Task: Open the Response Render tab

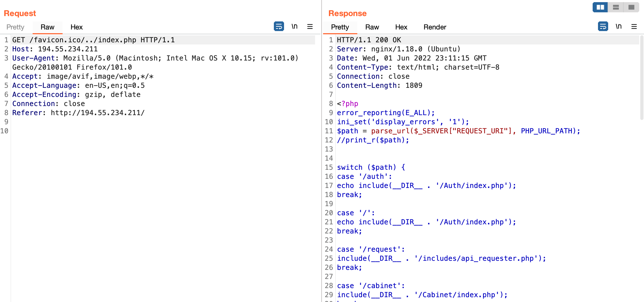Action: 435,27
